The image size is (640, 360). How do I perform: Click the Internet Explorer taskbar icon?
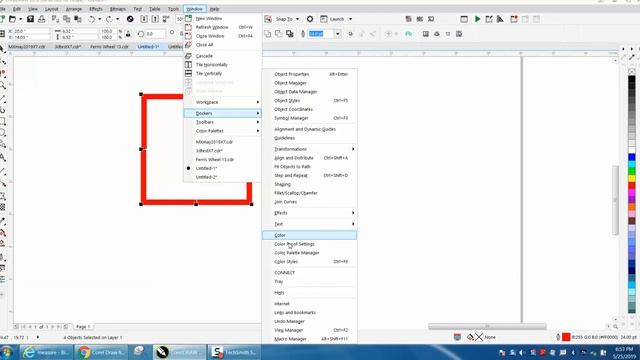click(29, 352)
